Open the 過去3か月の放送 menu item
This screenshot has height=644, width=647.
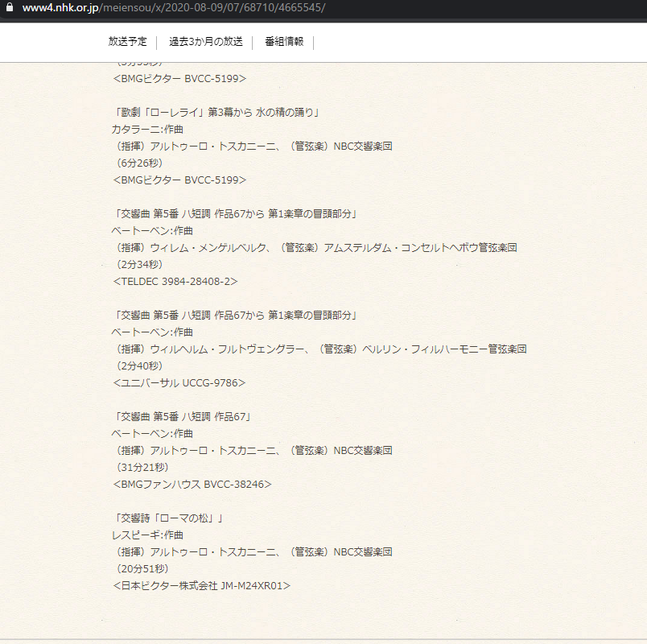206,42
